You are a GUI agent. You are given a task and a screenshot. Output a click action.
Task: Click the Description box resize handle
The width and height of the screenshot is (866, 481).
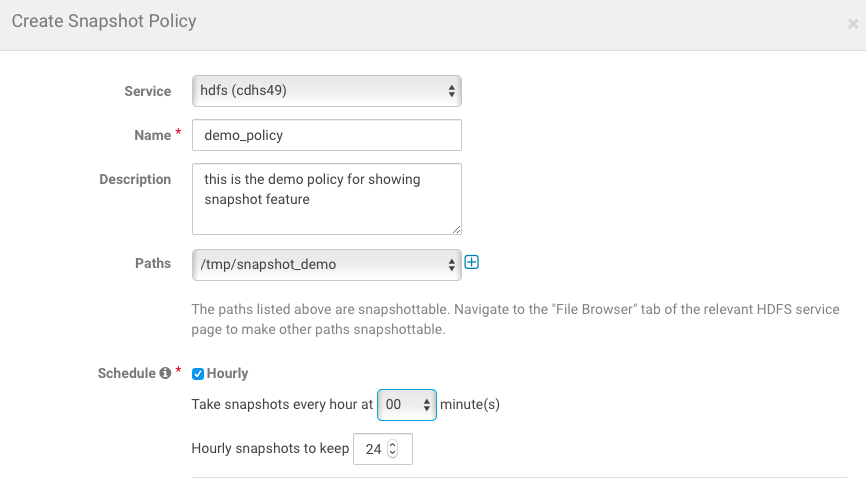[x=456, y=229]
